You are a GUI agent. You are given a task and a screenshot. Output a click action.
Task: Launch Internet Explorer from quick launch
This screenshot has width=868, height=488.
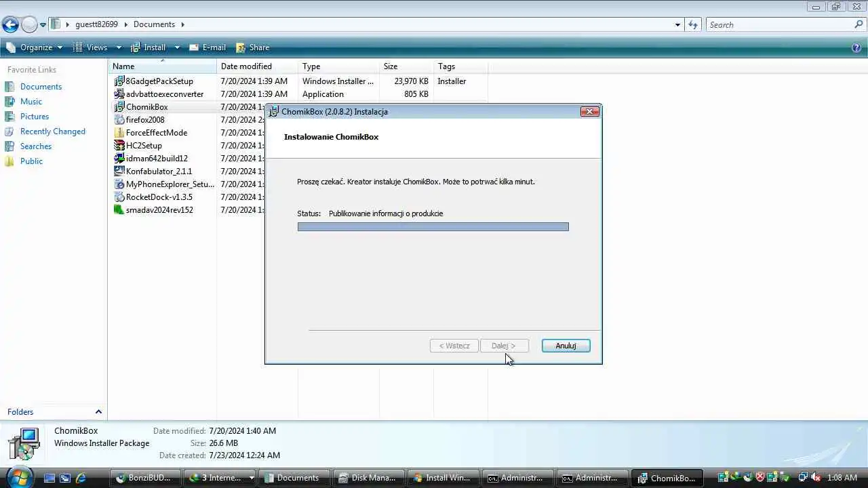pos(81,478)
